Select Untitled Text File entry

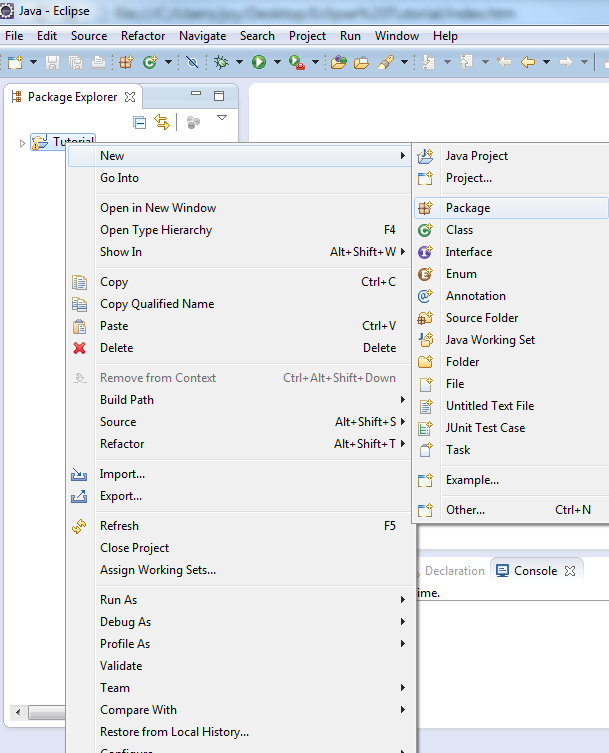(x=511, y=406)
